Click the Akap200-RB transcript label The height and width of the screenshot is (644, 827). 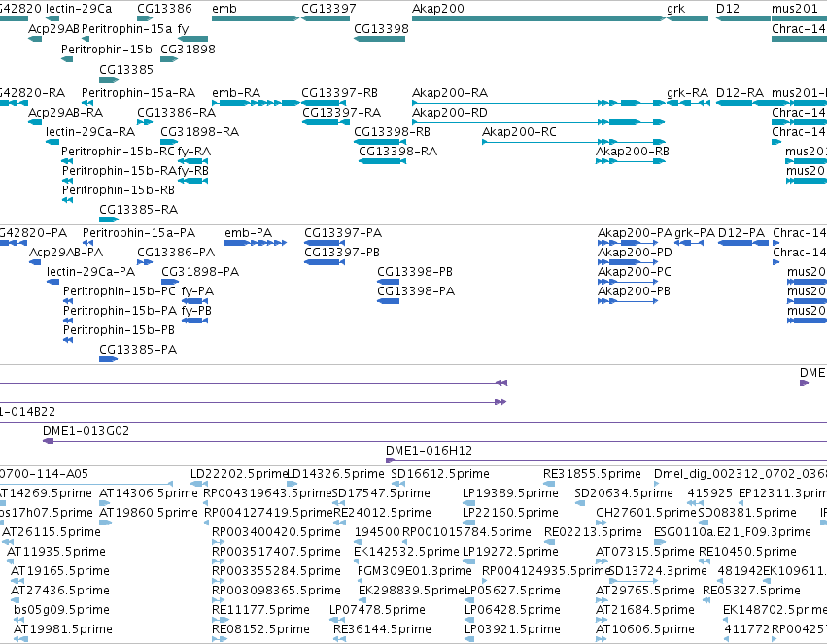(x=633, y=152)
